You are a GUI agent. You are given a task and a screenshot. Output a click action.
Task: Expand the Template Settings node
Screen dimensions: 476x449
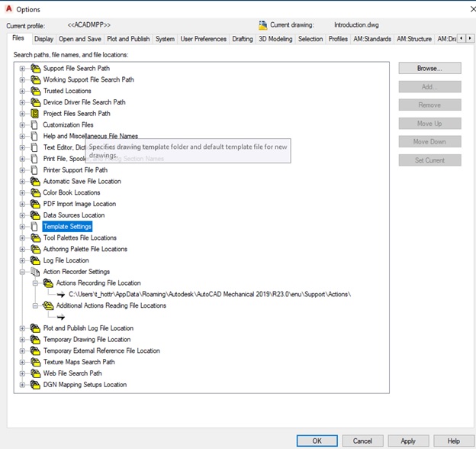22,227
